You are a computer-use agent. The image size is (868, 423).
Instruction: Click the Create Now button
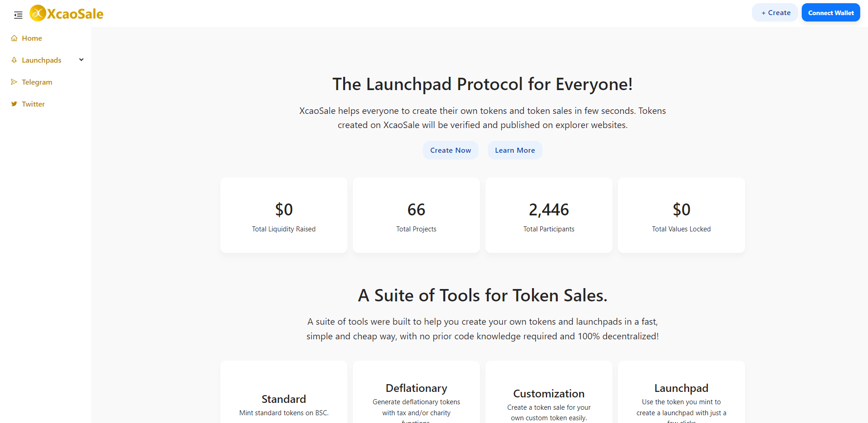[451, 150]
